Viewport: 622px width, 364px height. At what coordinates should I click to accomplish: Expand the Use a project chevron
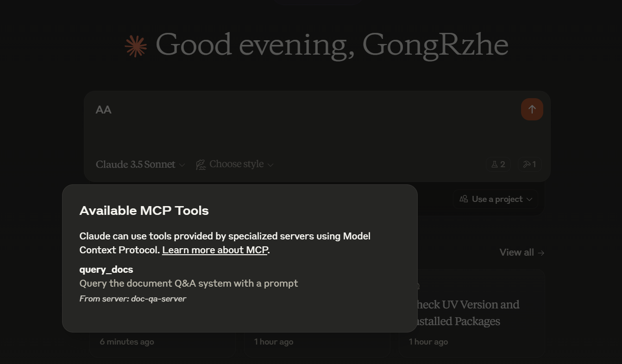(x=529, y=200)
